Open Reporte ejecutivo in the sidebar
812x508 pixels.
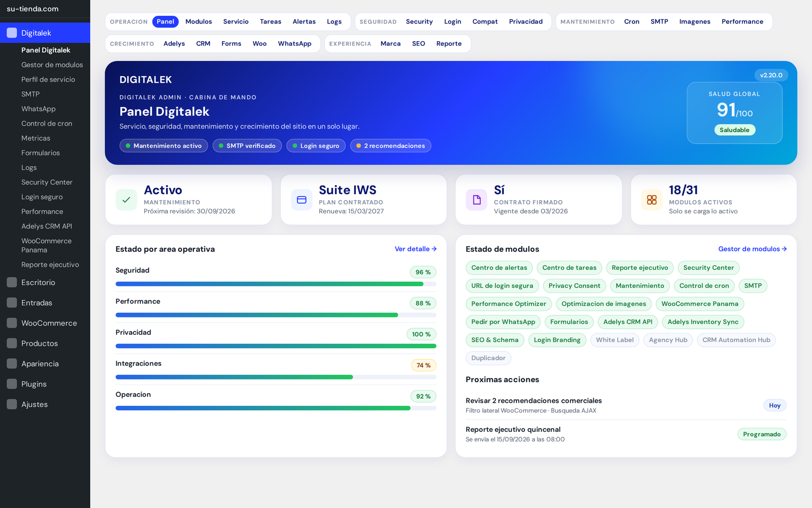[50, 265]
